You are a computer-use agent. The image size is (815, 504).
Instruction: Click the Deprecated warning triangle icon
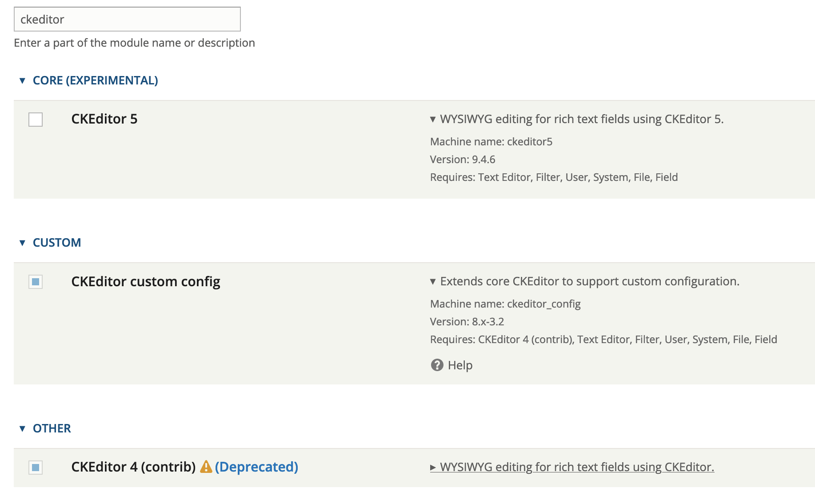coord(206,467)
